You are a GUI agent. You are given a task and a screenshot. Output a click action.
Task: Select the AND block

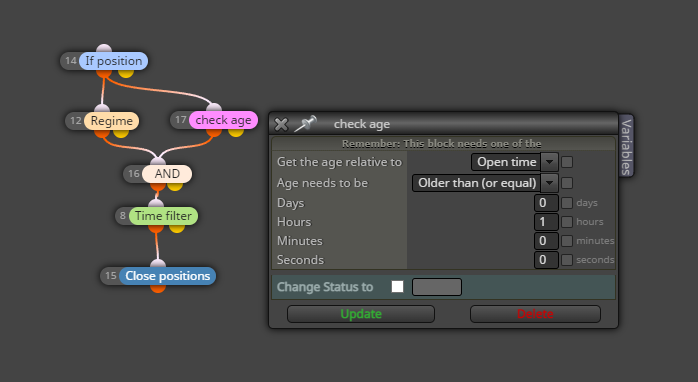pos(167,174)
